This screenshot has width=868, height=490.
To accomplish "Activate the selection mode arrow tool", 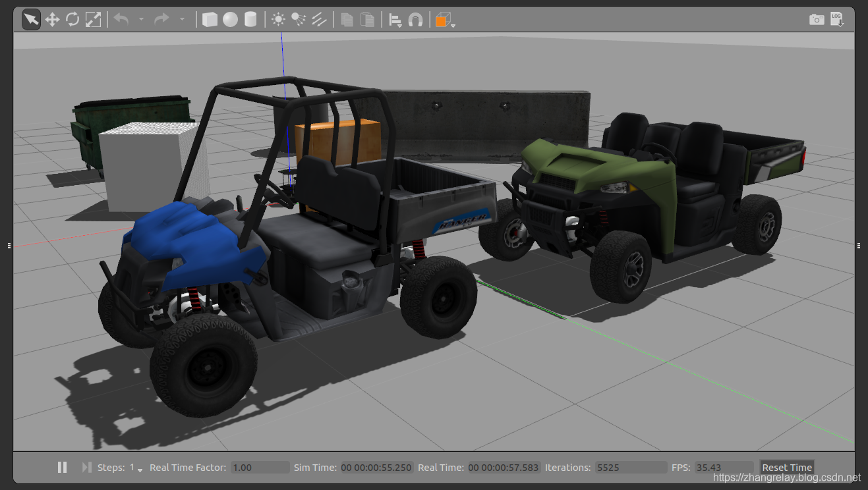I will point(31,20).
